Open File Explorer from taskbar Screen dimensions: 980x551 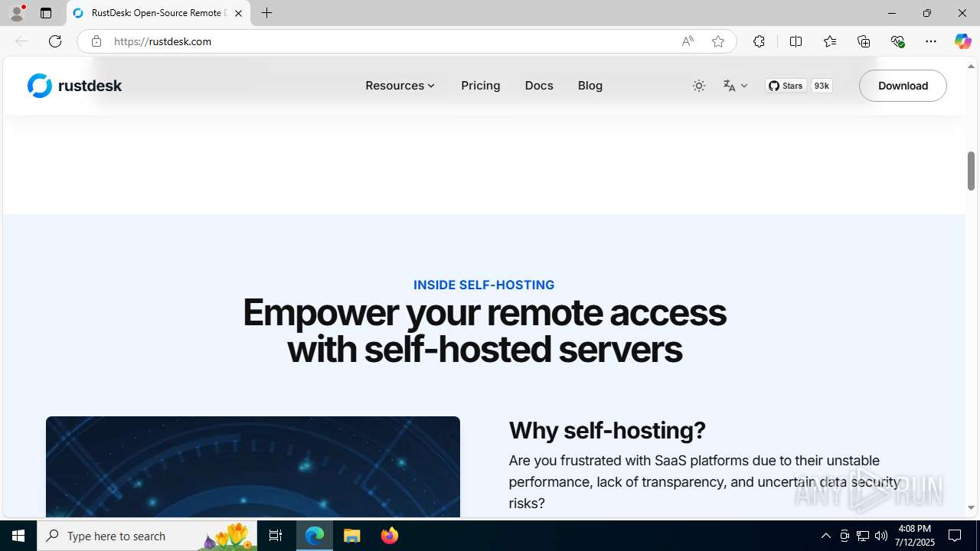[352, 536]
